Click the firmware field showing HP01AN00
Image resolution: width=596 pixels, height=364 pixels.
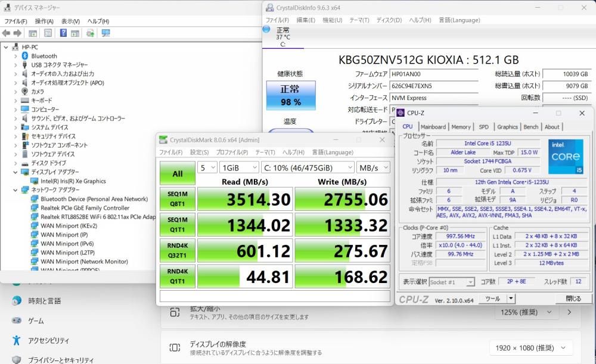[434, 74]
